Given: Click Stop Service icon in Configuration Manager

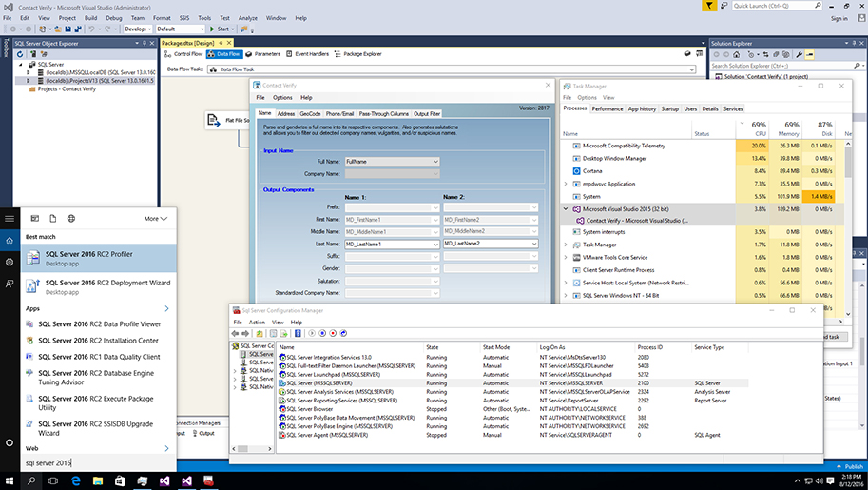Looking at the screenshot, I should 333,334.
